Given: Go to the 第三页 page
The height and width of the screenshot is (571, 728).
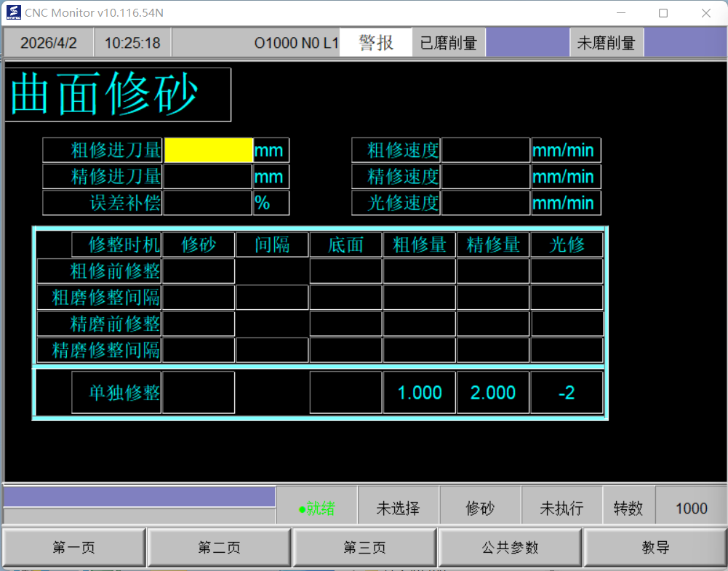Looking at the screenshot, I should 364,548.
